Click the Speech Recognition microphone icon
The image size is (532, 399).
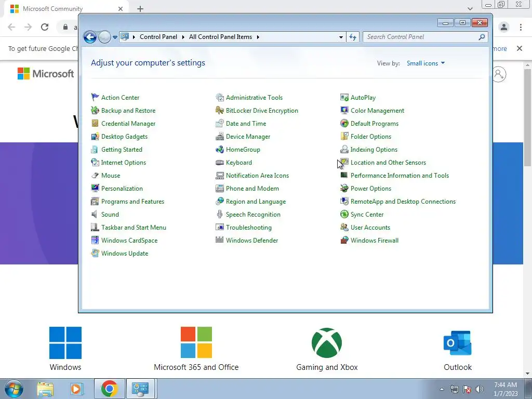point(220,215)
